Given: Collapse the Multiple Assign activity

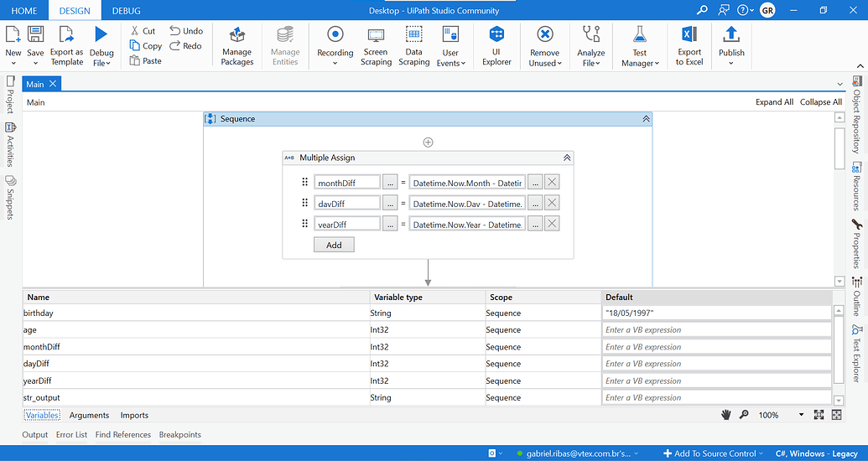Looking at the screenshot, I should pos(567,158).
